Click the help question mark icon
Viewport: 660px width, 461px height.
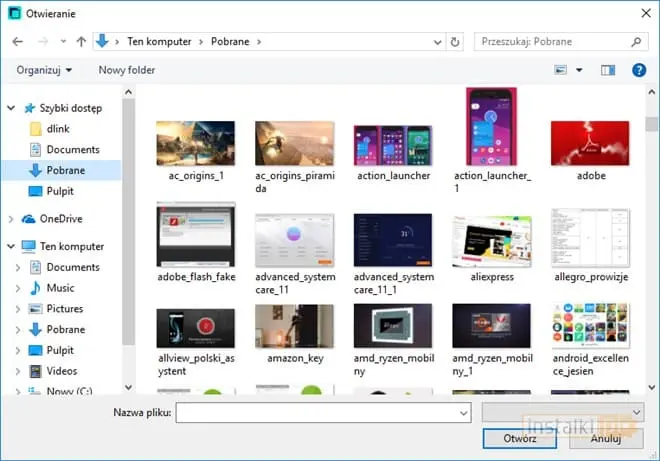coord(638,70)
